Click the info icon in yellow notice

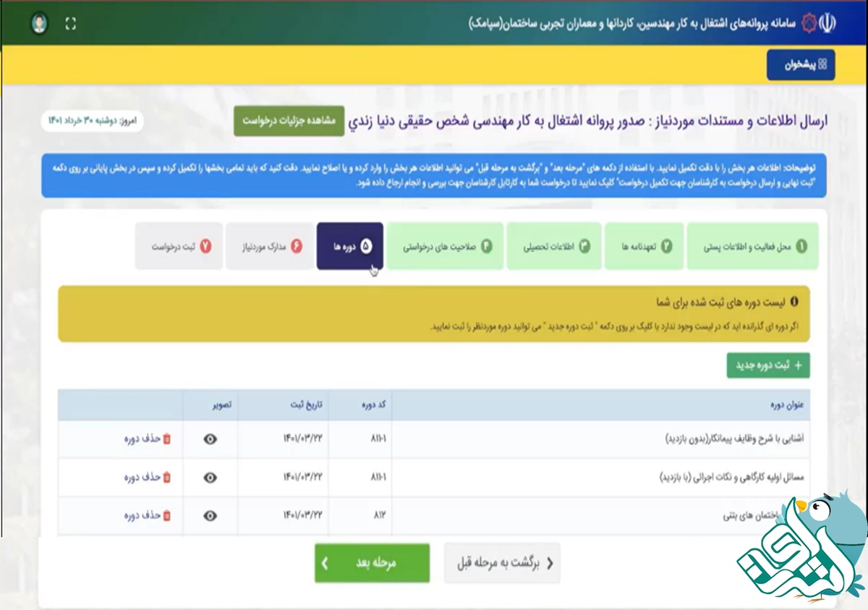click(x=794, y=301)
